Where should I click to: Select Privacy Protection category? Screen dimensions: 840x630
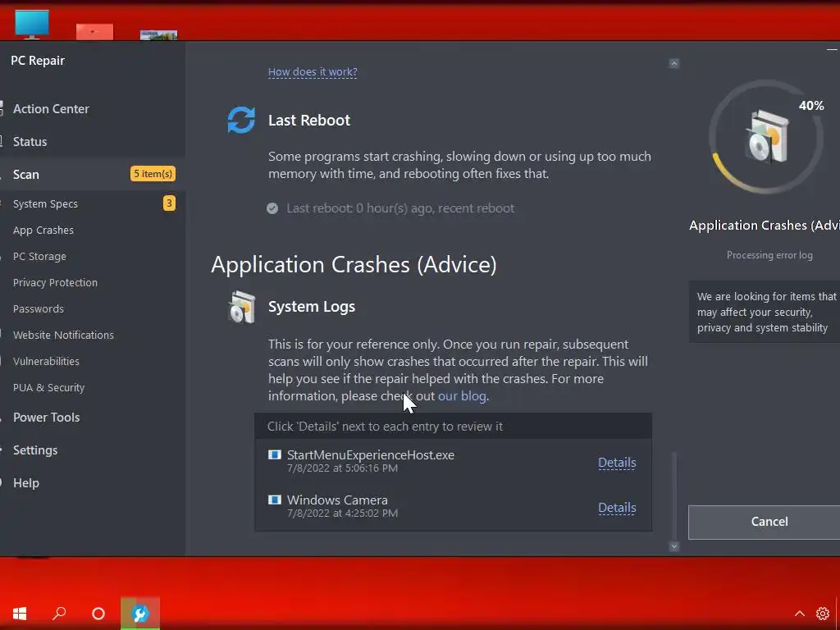pyautogui.click(x=55, y=282)
